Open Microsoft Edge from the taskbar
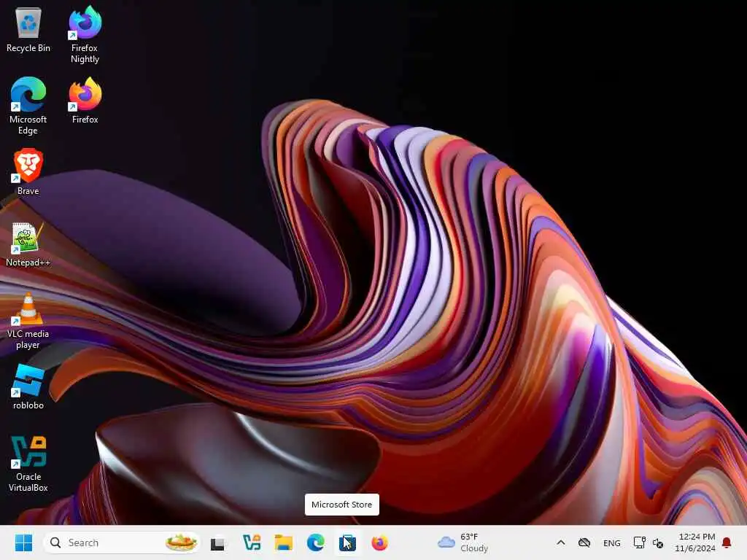This screenshot has width=747, height=560. tap(315, 542)
